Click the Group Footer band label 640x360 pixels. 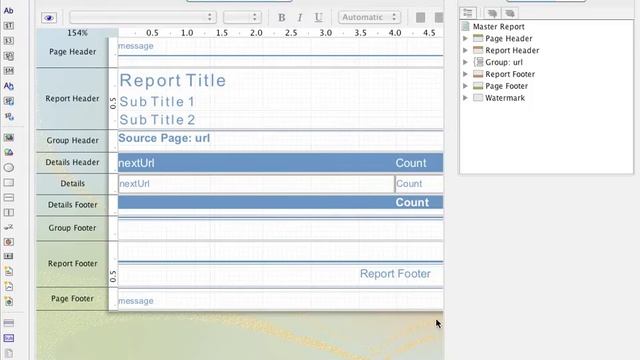(72, 228)
